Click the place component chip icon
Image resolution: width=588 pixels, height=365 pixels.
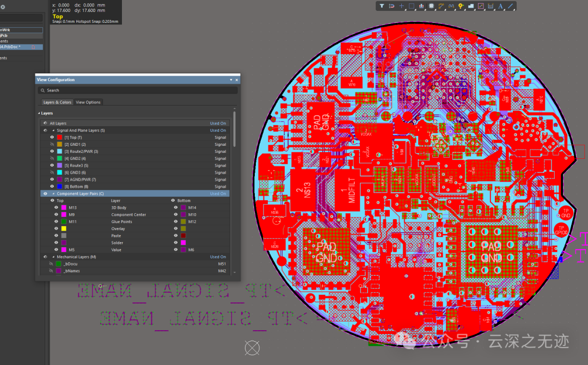(431, 6)
